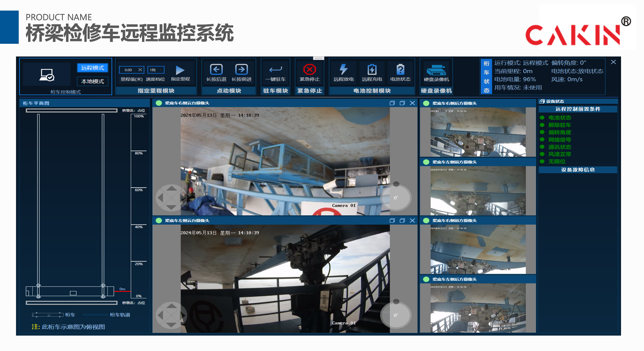Viewport: 644px width, 351px height.
Task: Select the 设备故障信息 header
Action: (x=578, y=170)
